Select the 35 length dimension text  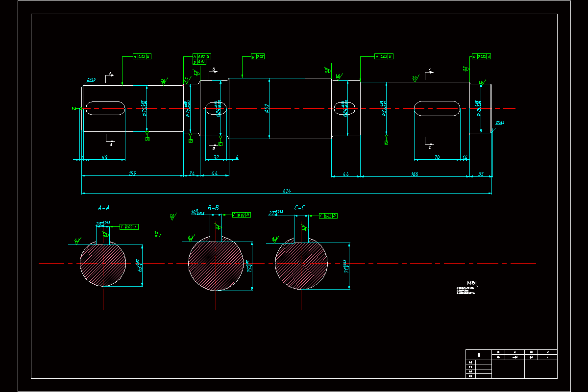(x=481, y=173)
